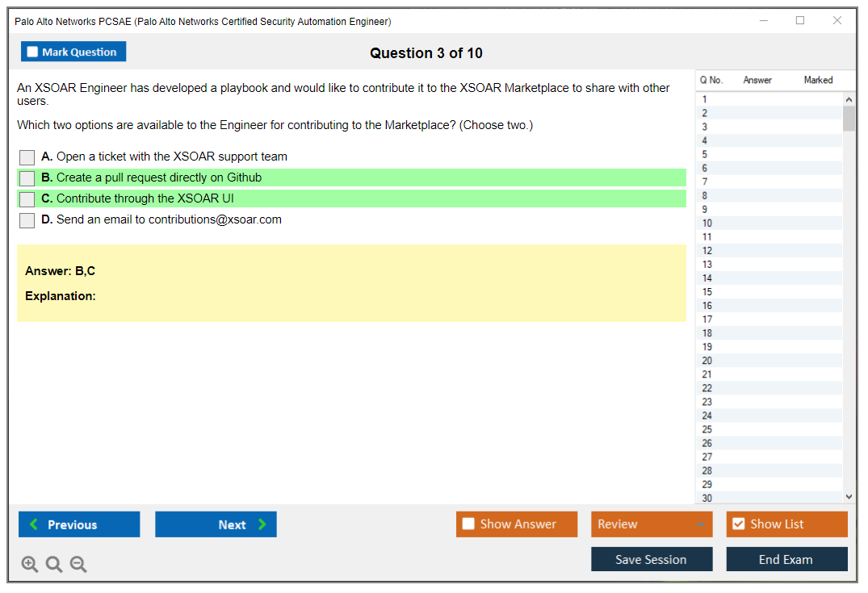Tick the Mark Question checkbox
The width and height of the screenshot is (868, 593).
point(33,52)
